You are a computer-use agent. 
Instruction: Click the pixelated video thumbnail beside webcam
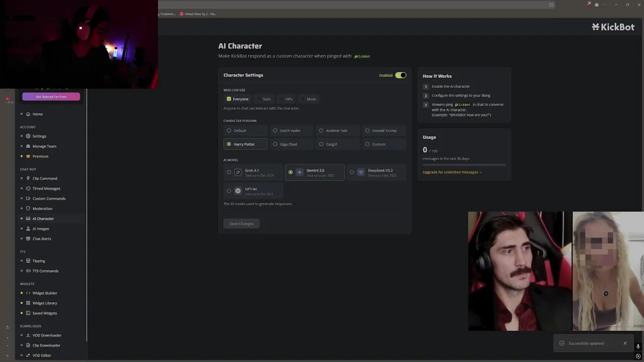[608, 271]
